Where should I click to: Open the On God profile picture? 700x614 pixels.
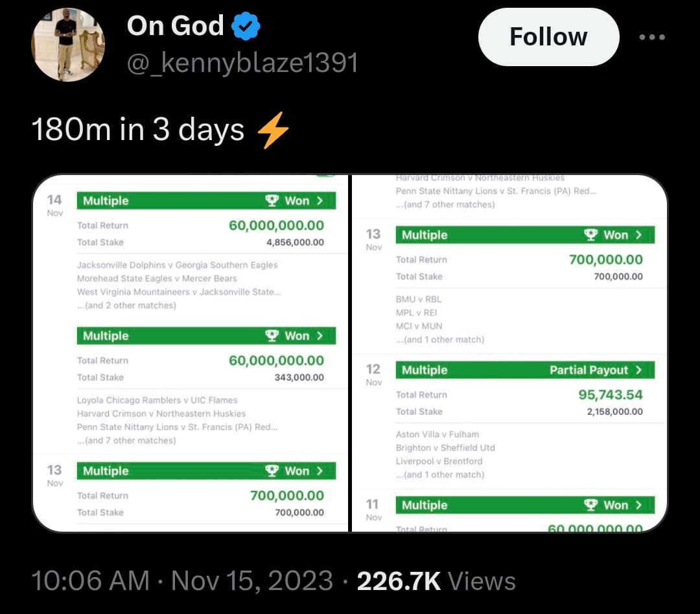click(x=68, y=45)
